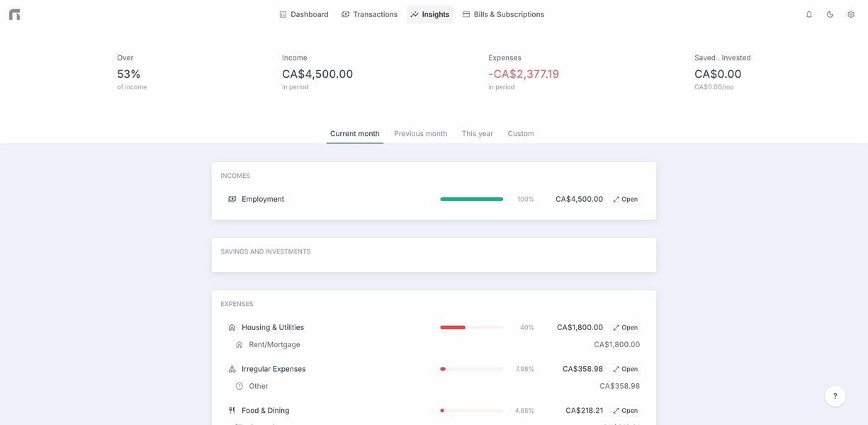
Task: Click the app logo in top-left corner
Action: [x=14, y=14]
